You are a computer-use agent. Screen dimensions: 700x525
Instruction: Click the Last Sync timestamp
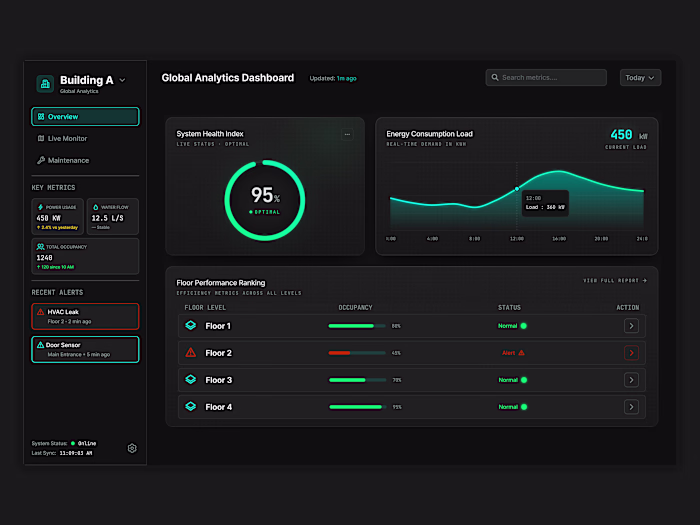(x=76, y=453)
